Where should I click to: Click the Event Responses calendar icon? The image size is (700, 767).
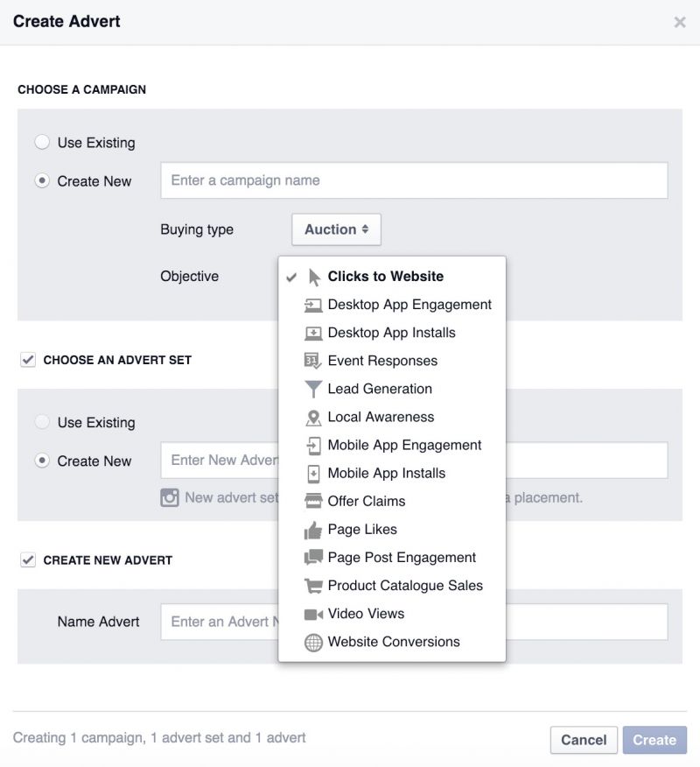click(x=313, y=361)
